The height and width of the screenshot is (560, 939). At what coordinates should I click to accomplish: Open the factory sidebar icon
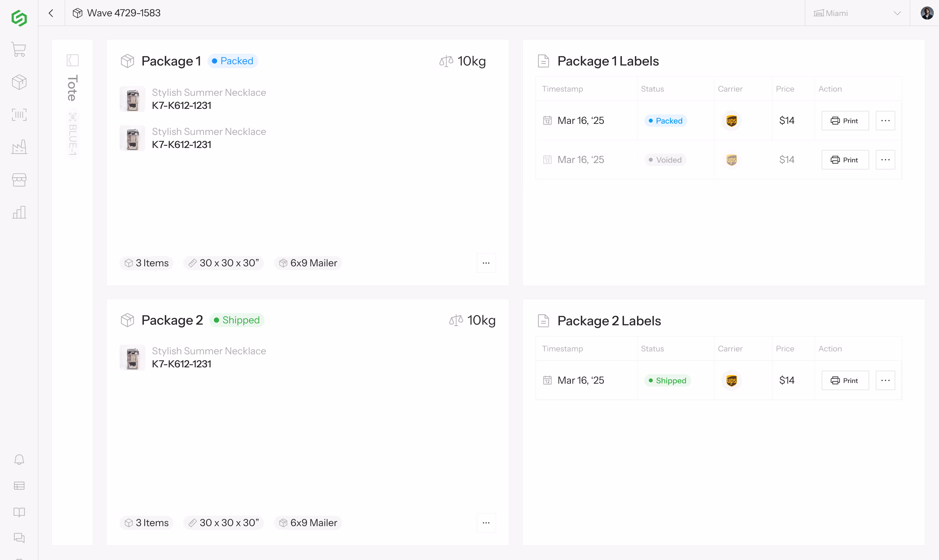[x=19, y=147]
